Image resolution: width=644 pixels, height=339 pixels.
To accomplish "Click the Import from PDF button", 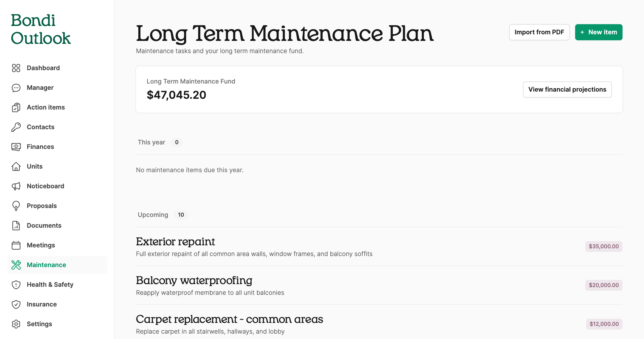I will pyautogui.click(x=539, y=32).
